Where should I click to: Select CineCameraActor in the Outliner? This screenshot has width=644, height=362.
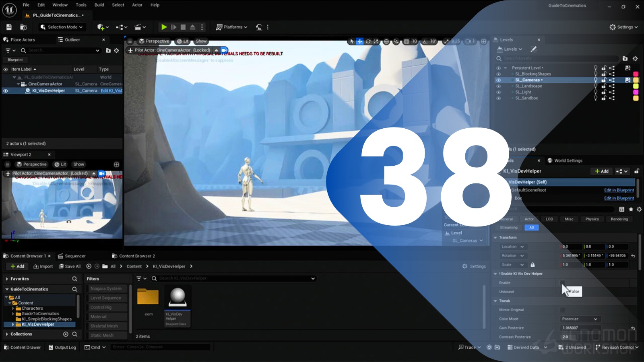pos(45,84)
